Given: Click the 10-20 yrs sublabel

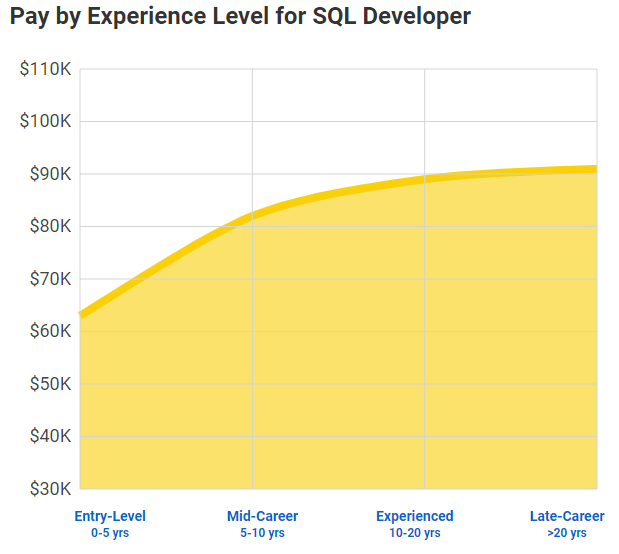Looking at the screenshot, I should (x=414, y=533).
